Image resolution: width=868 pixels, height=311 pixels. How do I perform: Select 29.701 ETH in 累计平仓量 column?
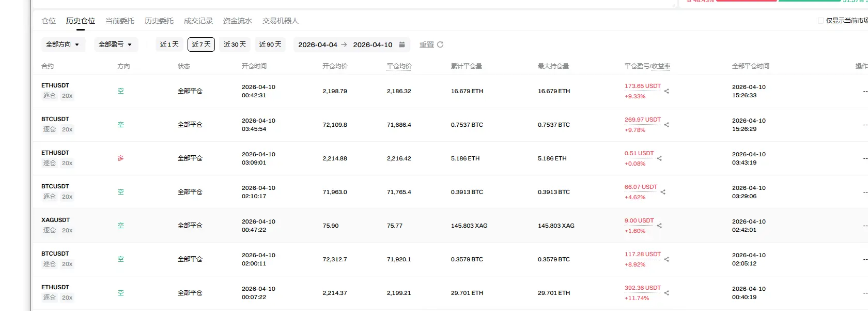(x=467, y=293)
